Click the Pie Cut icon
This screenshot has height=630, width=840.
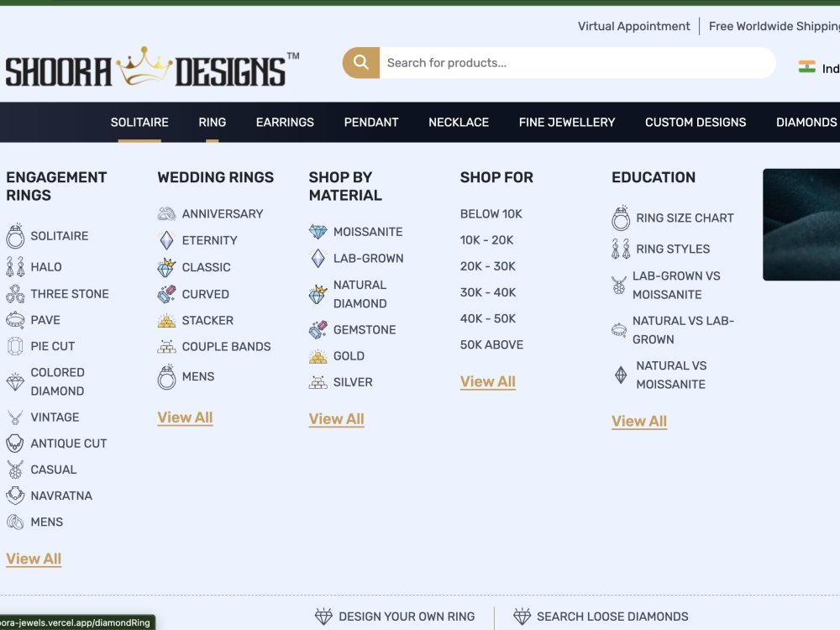tap(15, 346)
